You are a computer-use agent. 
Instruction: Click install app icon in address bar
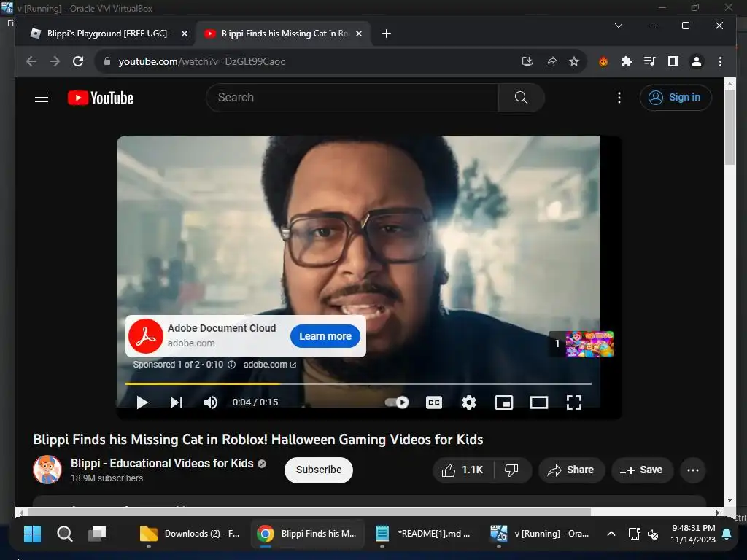[x=527, y=61]
